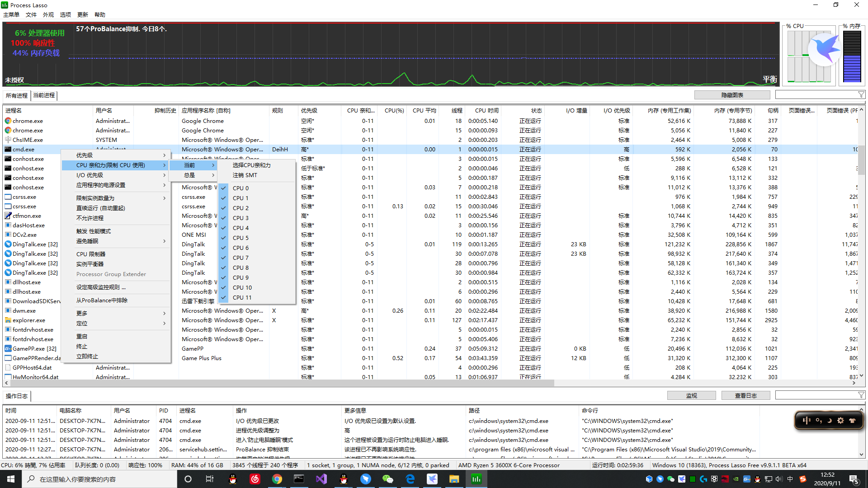Image resolution: width=868 pixels, height=488 pixels.
Task: Click the Cortana circle icon
Action: [188, 479]
